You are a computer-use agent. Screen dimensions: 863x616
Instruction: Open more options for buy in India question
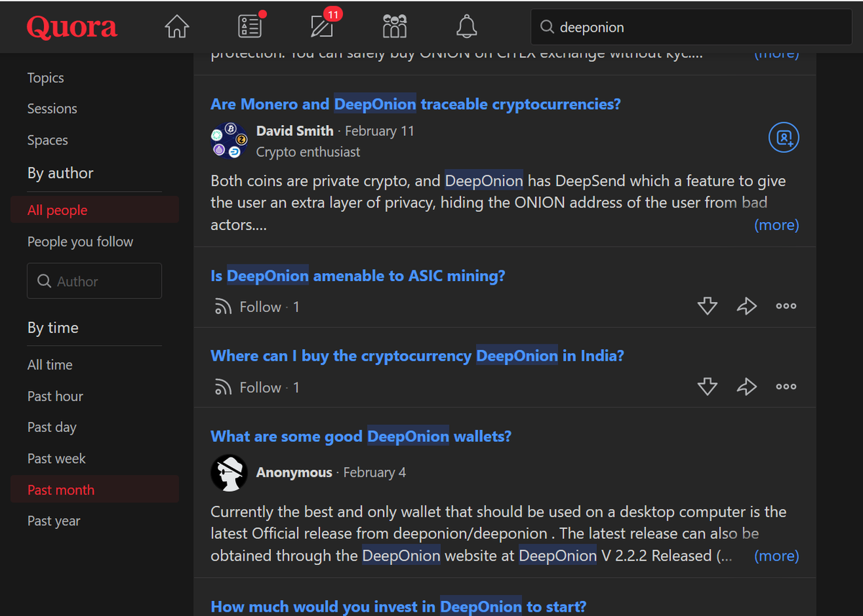click(x=786, y=387)
